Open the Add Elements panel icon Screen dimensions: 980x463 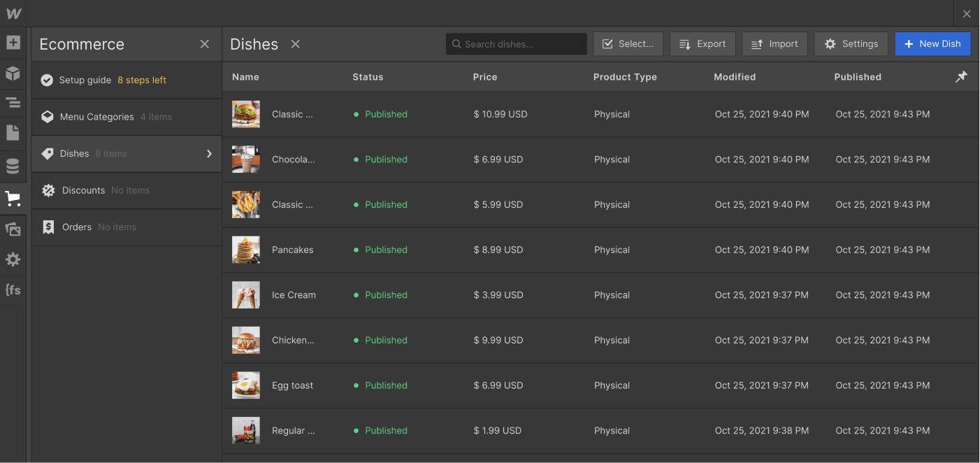click(13, 43)
